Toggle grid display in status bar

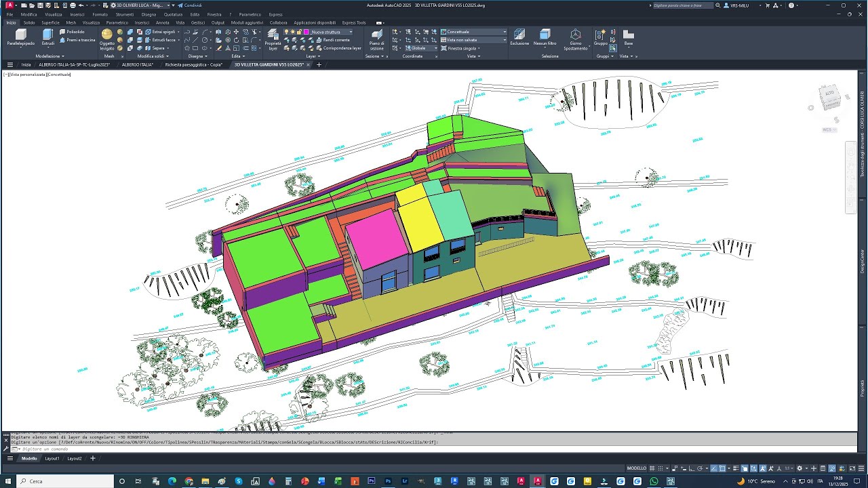652,468
